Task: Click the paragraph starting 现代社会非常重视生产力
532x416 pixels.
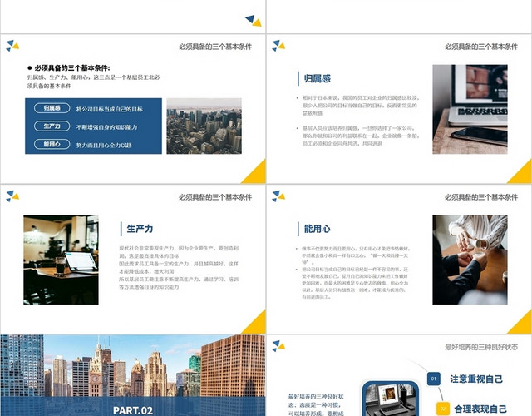Action: point(179,268)
